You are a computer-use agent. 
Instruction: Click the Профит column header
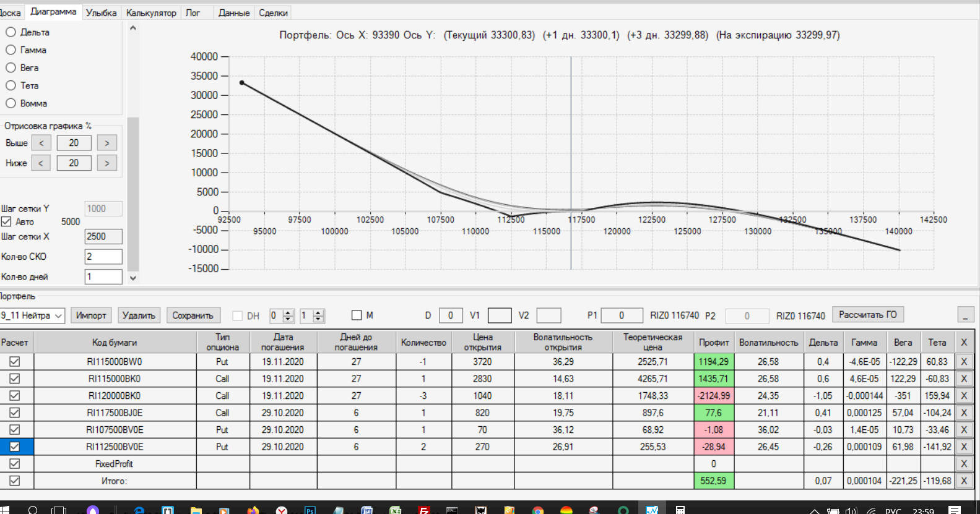tap(714, 342)
